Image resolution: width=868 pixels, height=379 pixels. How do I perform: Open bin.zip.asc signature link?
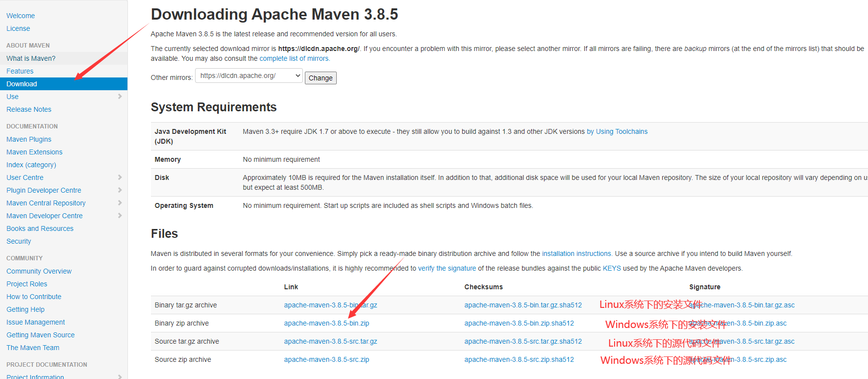click(738, 323)
